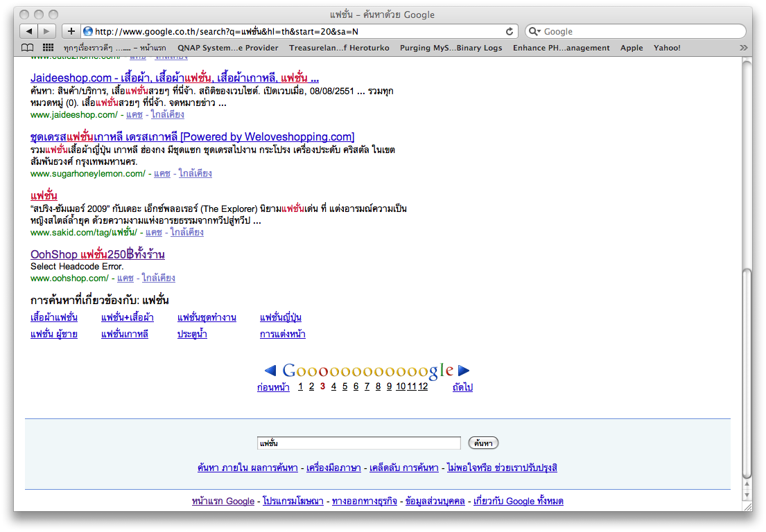Open related search แฟชั่นเกาหลี
Image resolution: width=766 pixels, height=532 pixels.
click(x=125, y=335)
